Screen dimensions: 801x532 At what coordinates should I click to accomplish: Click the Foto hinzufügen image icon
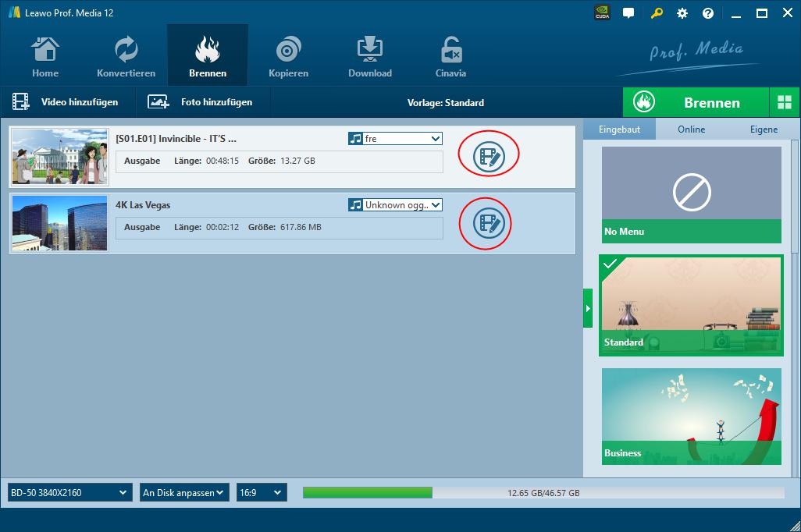[158, 101]
